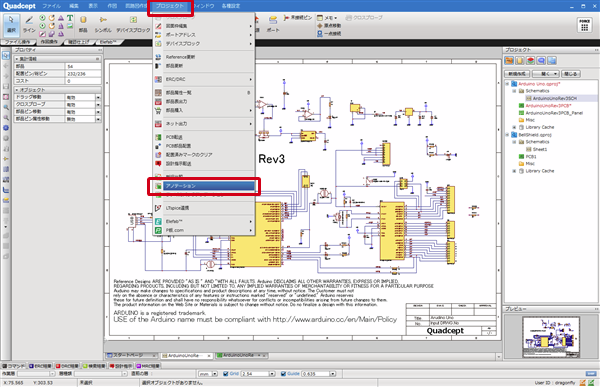Toggle the Grid checkbox
This screenshot has height=387, width=600.
click(x=225, y=374)
